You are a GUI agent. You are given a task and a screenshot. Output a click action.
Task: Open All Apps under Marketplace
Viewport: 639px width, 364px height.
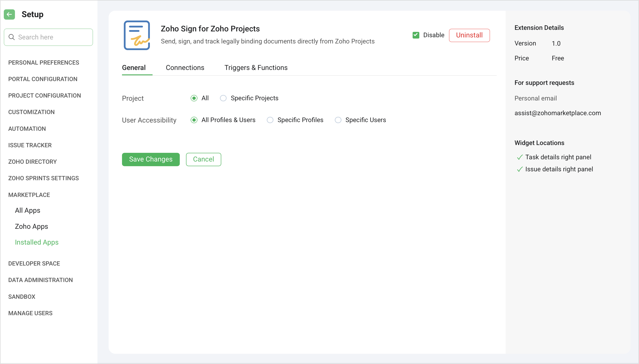pos(27,211)
